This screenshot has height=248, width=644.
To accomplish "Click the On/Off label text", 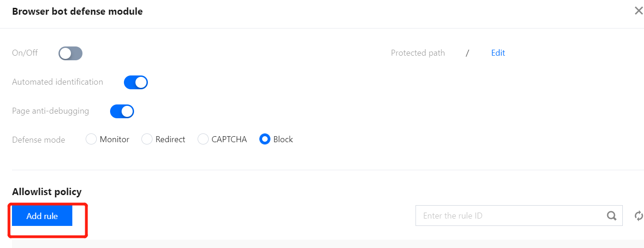I will point(25,53).
